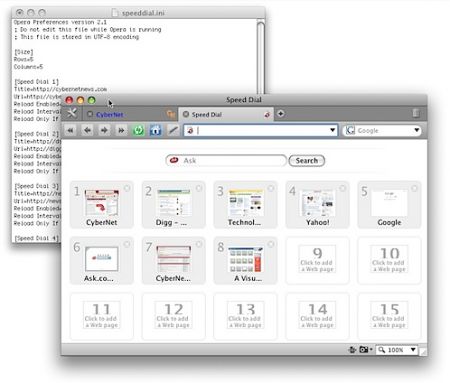Go to Home via house icon

point(155,130)
